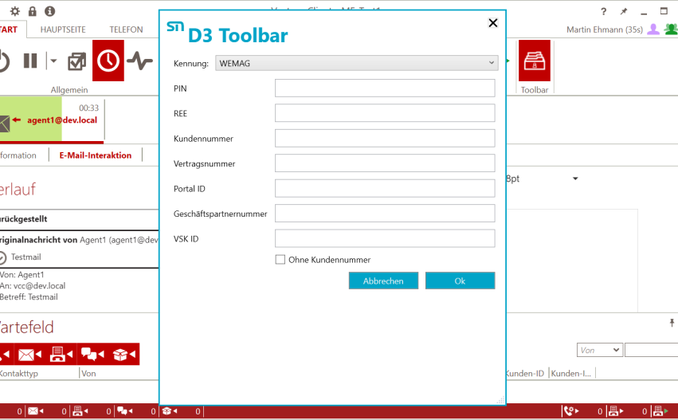Click the pause icon in the ribbon

point(30,62)
